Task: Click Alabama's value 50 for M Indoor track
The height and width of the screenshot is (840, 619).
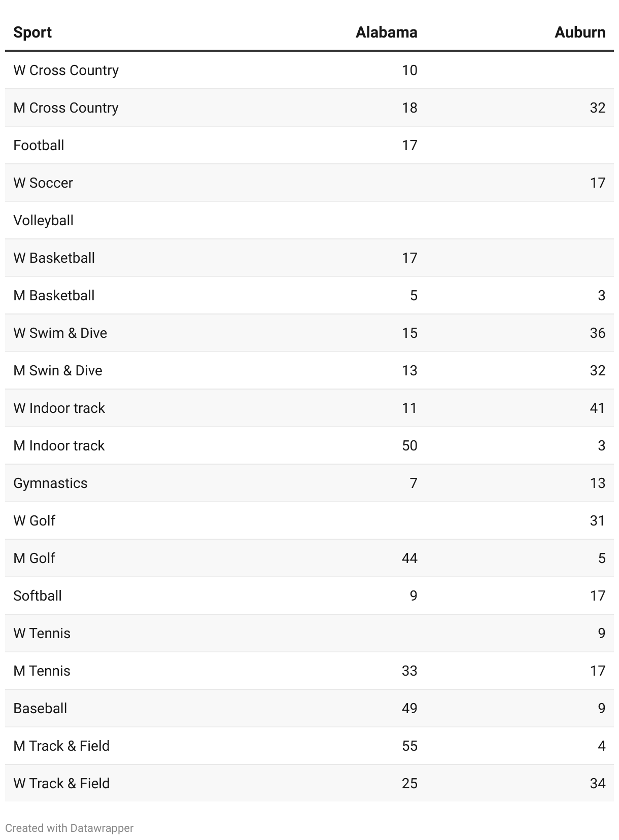Action: click(x=409, y=445)
